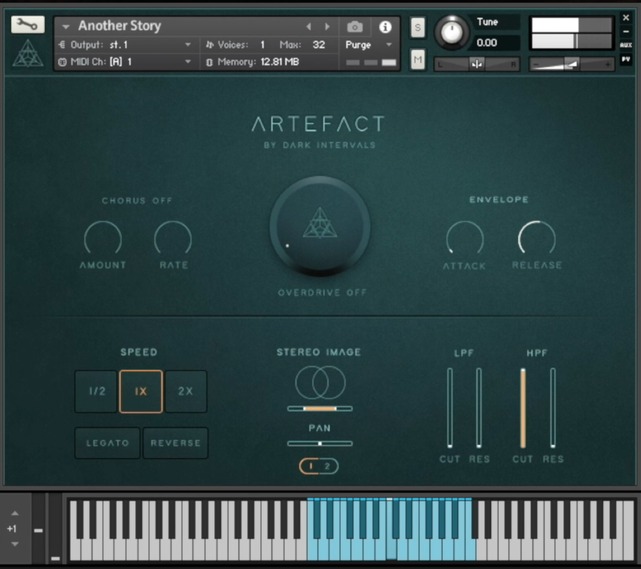This screenshot has width=641, height=569.
Task: Click the HPF Cut slider
Action: (x=522, y=408)
